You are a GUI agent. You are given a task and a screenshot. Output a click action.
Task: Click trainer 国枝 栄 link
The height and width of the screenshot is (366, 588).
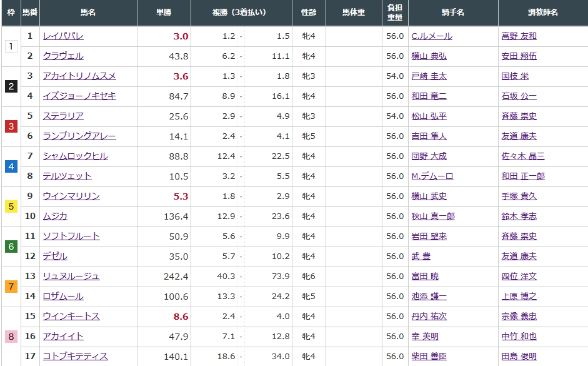tap(514, 76)
